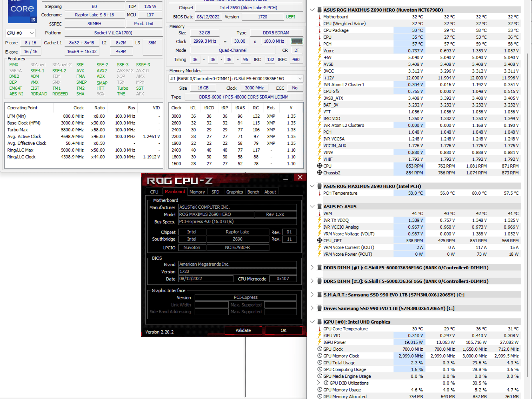
Task: Click the DDR5 DIMM [#1] chip icon
Action: [320, 268]
